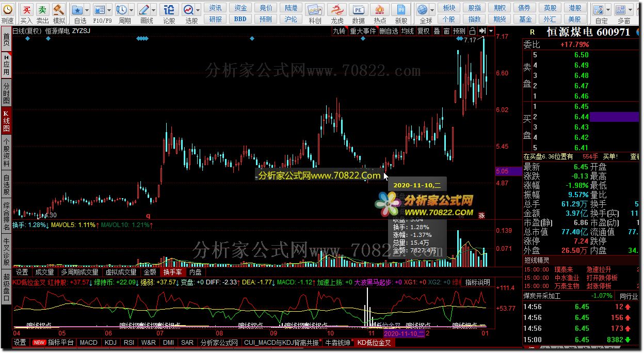Open the 自定 custom layout icon
This screenshot has height=353, width=644.
click(x=599, y=10)
